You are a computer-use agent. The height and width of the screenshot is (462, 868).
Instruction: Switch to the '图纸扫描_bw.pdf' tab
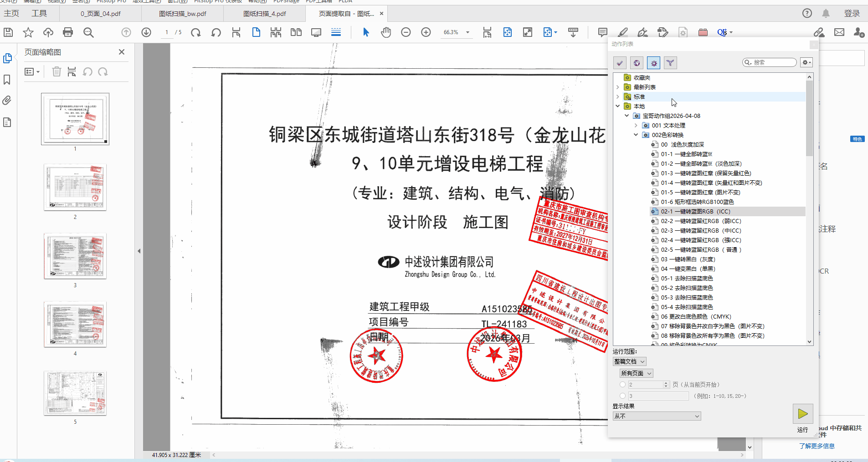coord(182,13)
